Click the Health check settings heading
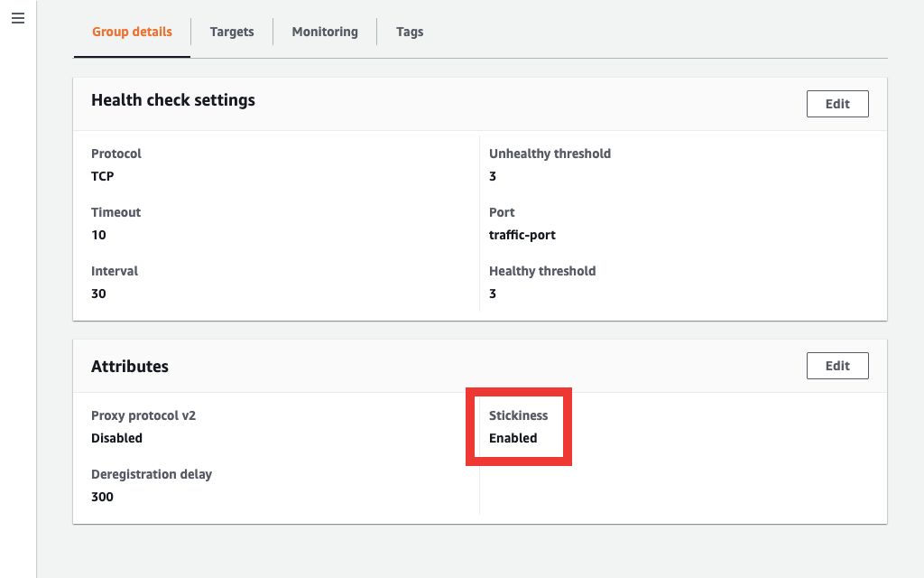The width and height of the screenshot is (924, 578). (x=173, y=99)
